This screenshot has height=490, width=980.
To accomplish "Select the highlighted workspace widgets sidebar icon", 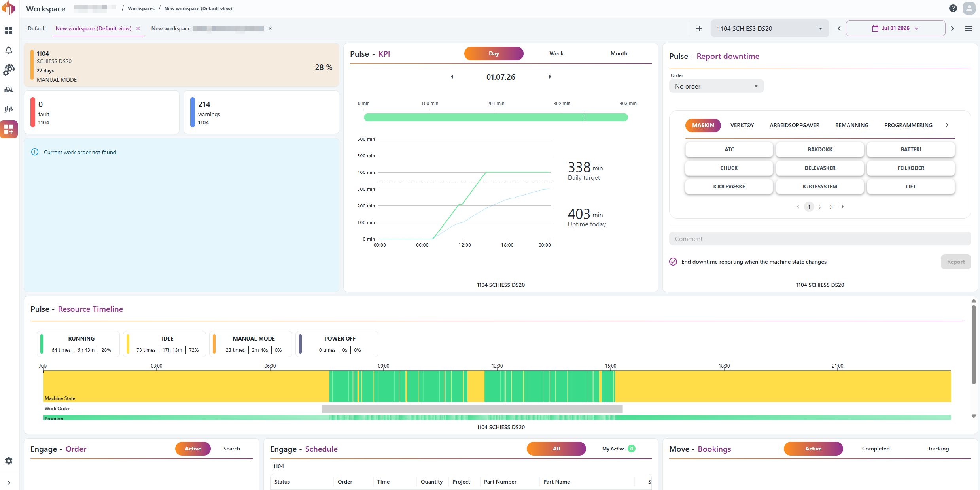I will [x=9, y=129].
